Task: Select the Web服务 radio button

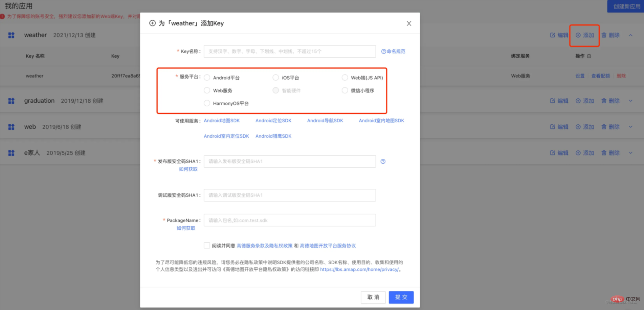Action: point(207,90)
